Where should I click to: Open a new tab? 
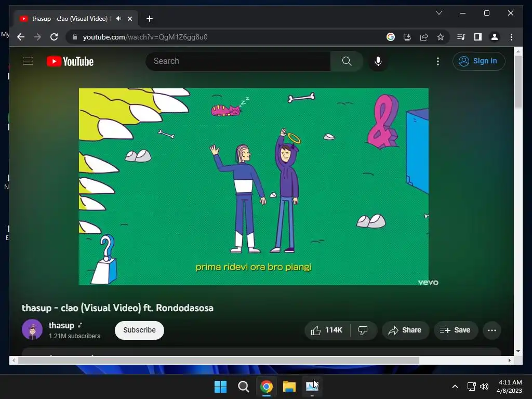pyautogui.click(x=149, y=19)
